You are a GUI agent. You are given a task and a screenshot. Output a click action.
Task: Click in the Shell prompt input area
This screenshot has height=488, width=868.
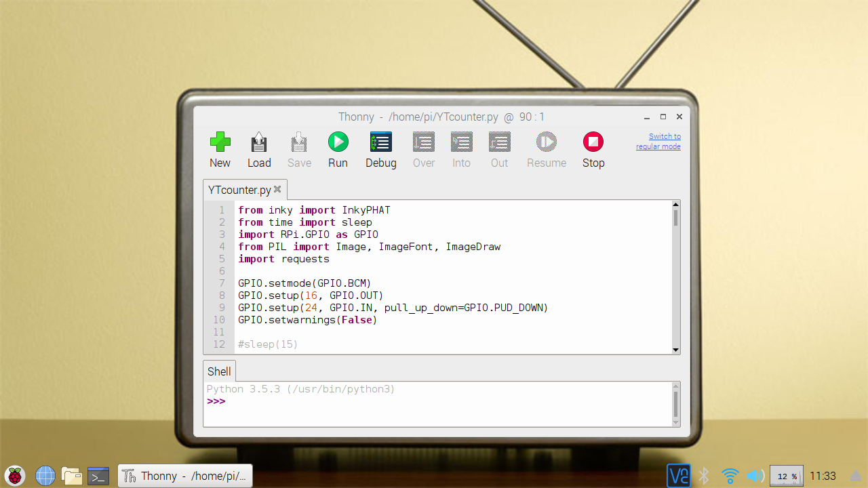[x=448, y=402]
